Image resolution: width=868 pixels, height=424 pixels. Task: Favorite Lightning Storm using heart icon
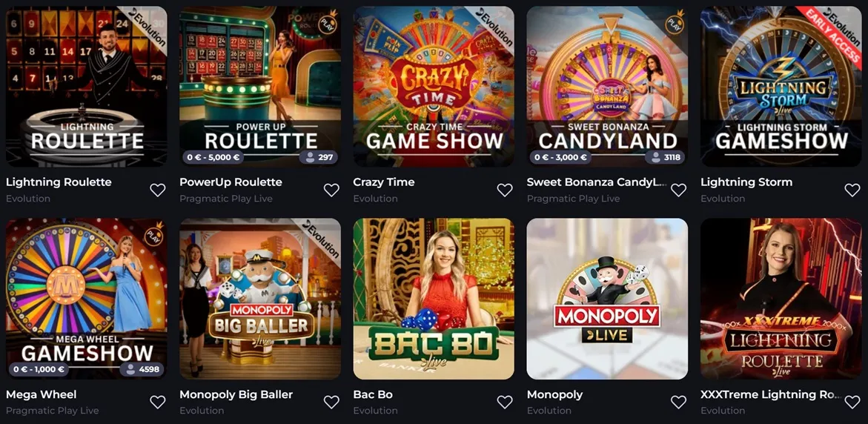[852, 190]
